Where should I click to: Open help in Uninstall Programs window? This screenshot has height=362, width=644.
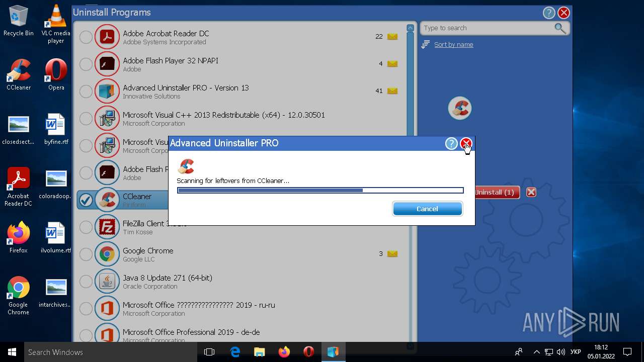tap(549, 13)
